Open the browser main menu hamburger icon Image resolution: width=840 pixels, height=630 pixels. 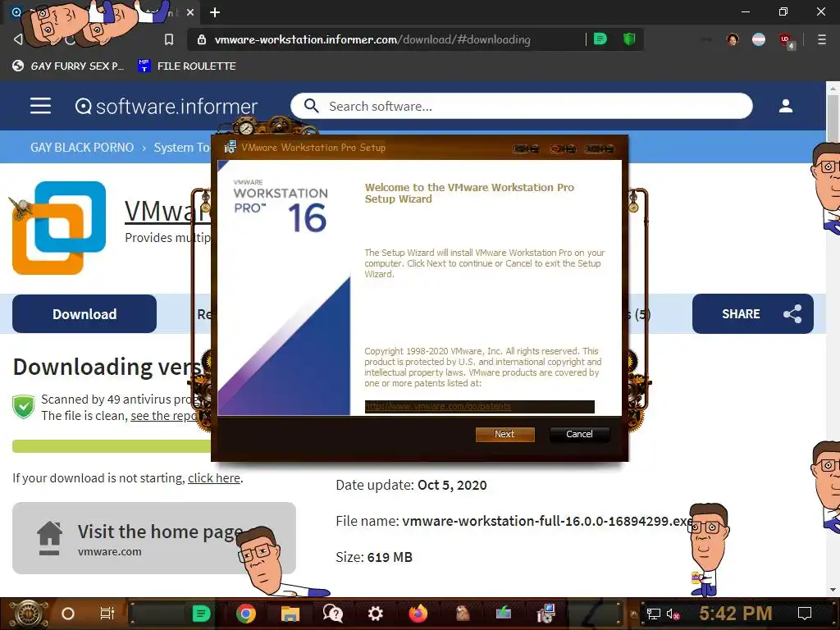821,39
